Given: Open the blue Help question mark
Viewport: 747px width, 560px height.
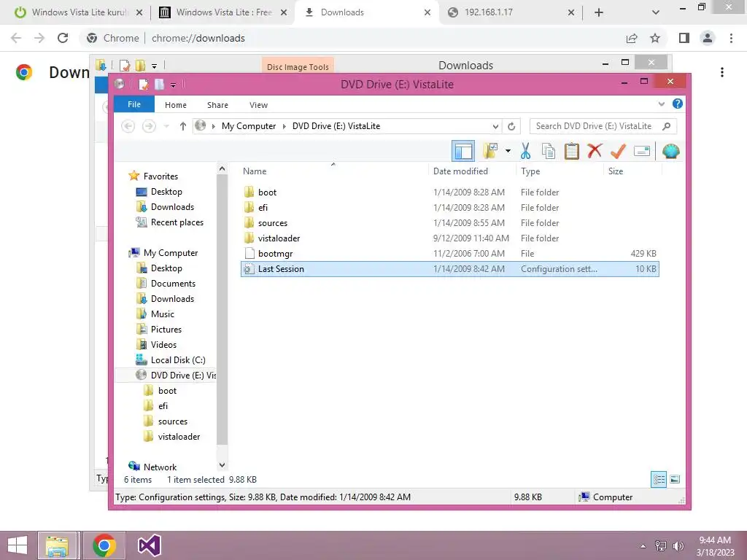Looking at the screenshot, I should 678,104.
